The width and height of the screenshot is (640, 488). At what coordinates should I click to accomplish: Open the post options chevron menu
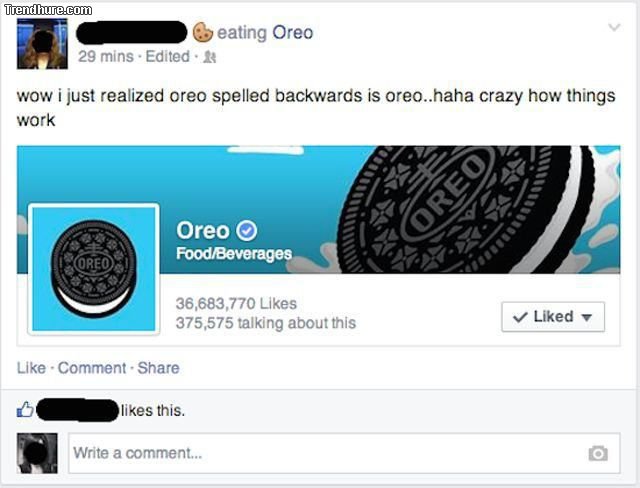[614, 28]
